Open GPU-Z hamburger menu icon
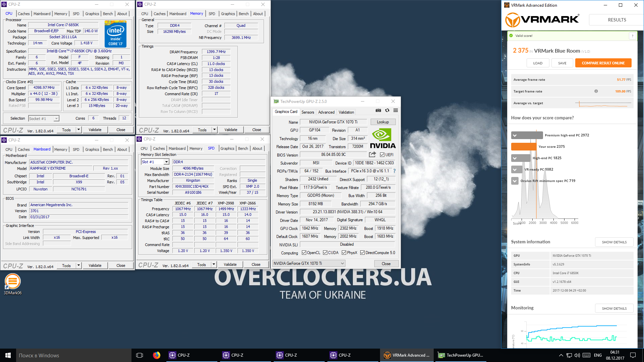This screenshot has height=362, width=644. pyautogui.click(x=396, y=110)
